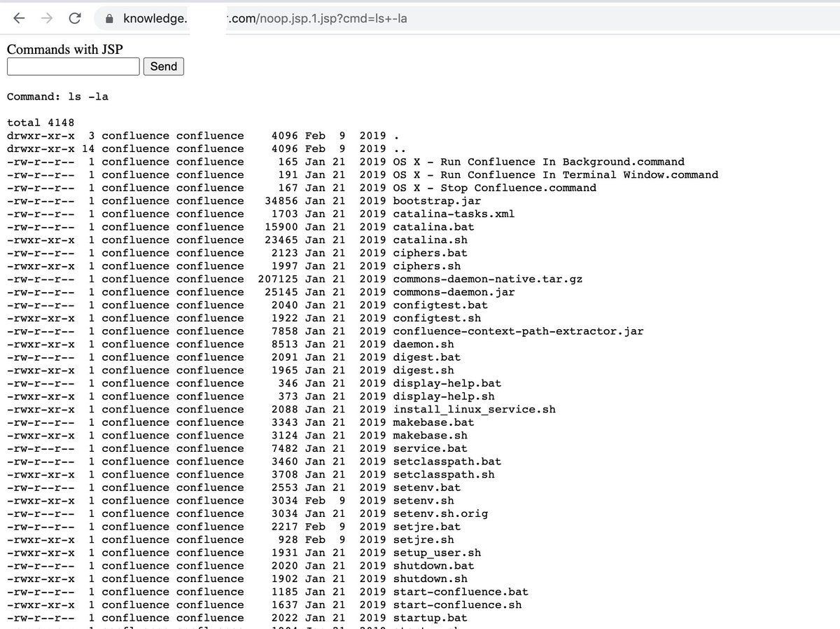This screenshot has height=629, width=840.
Task: Select the shutdown.bat file name
Action: (x=434, y=566)
